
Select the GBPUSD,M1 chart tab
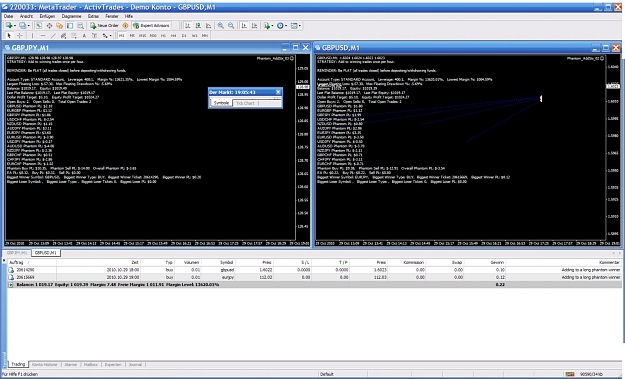[x=45, y=253]
